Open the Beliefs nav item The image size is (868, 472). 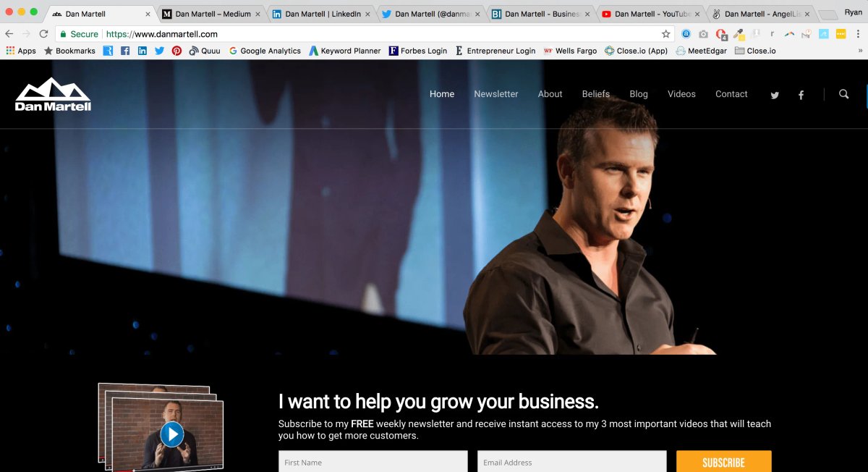[x=596, y=94]
